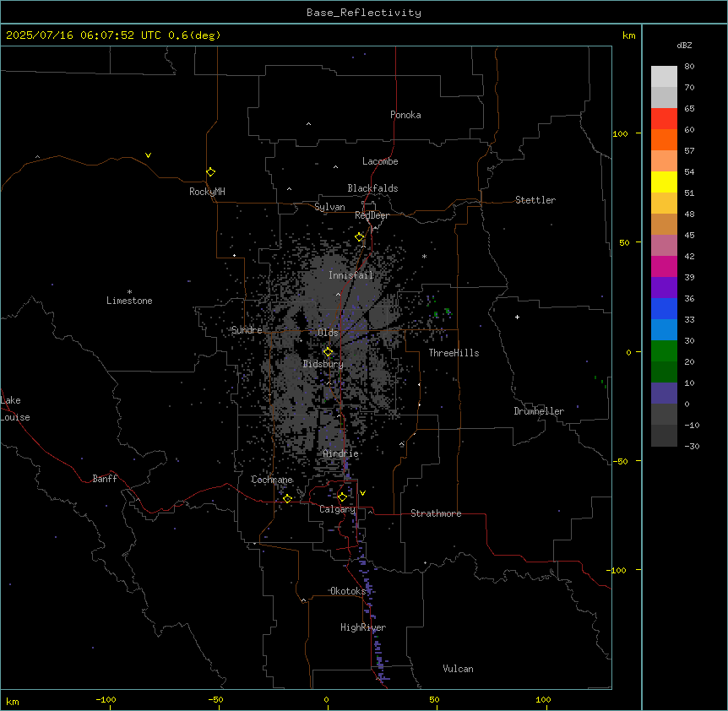Select the Sylvan label
The width and height of the screenshot is (728, 711).
329,207
